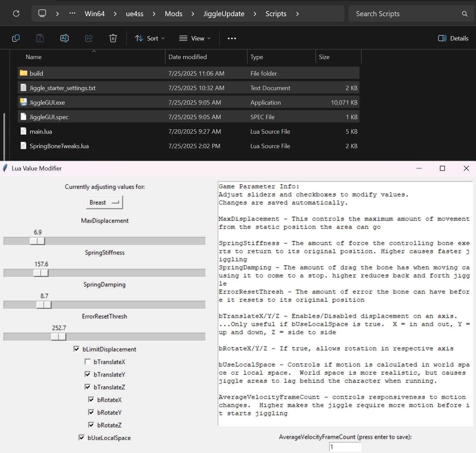The width and height of the screenshot is (476, 453).
Task: Toggle the Details pane button
Action: pyautogui.click(x=453, y=38)
